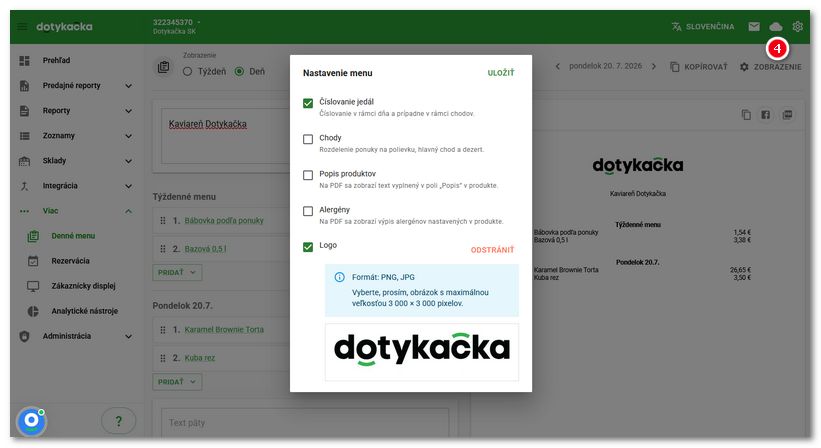821x448 pixels.
Task: Click the Zákaznícky displej monitor icon
Action: click(33, 286)
